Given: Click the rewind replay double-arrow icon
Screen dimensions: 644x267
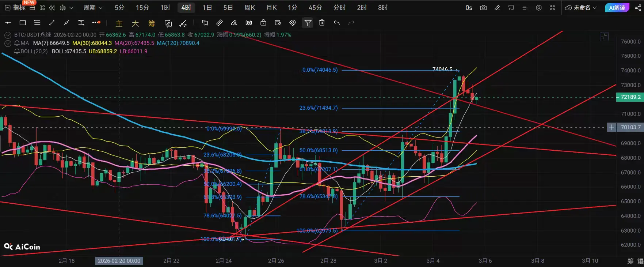Looking at the screenshot, I should pyautogui.click(x=52, y=8).
